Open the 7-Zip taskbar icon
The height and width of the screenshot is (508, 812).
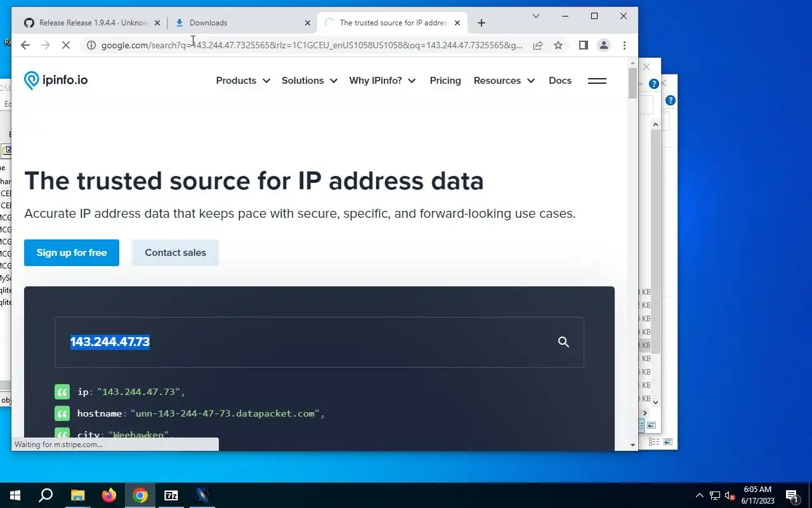point(171,495)
